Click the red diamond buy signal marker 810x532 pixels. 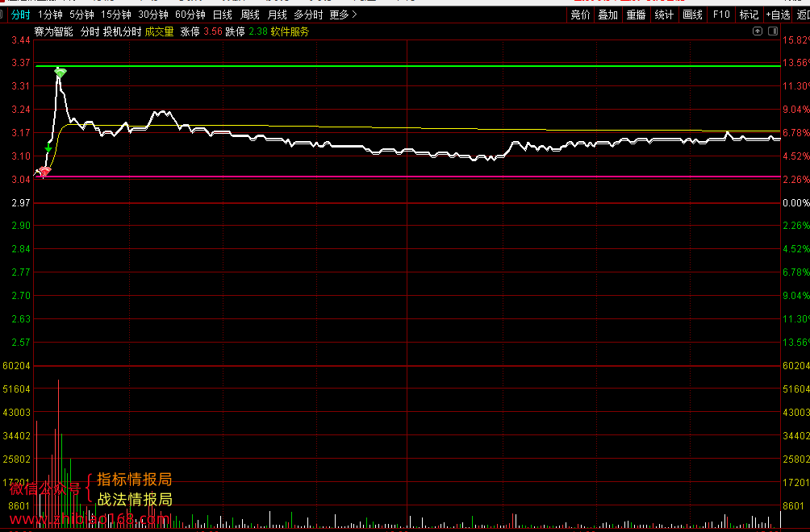click(x=45, y=172)
